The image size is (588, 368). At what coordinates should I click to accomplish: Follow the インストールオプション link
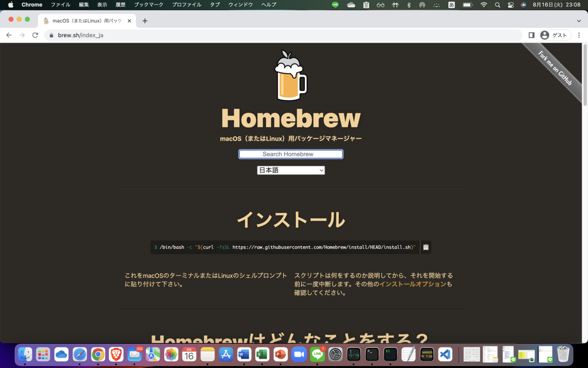[413, 284]
